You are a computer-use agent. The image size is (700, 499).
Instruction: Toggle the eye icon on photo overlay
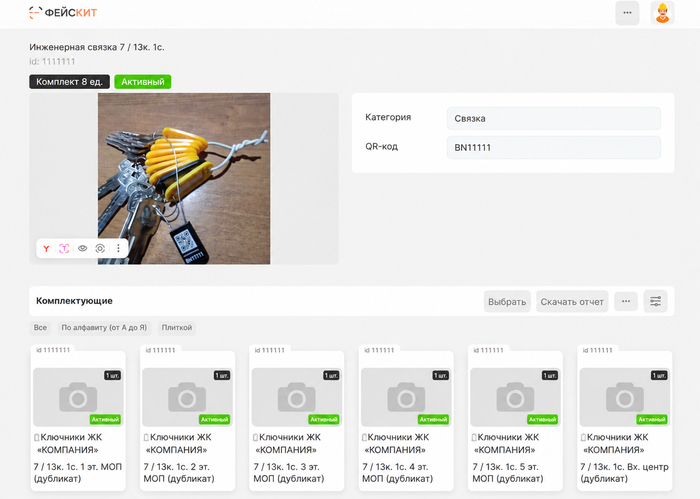coord(83,249)
